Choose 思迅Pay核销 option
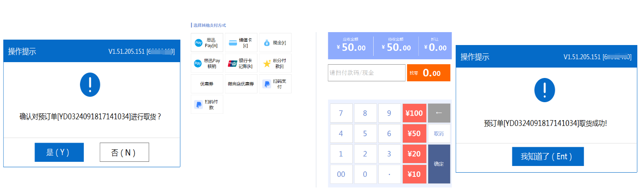 click(x=207, y=63)
